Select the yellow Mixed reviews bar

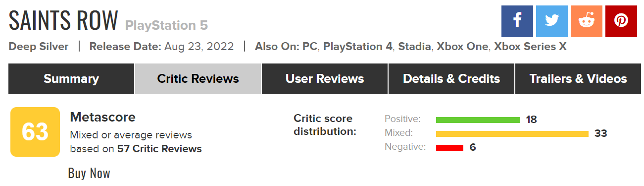coord(512,134)
